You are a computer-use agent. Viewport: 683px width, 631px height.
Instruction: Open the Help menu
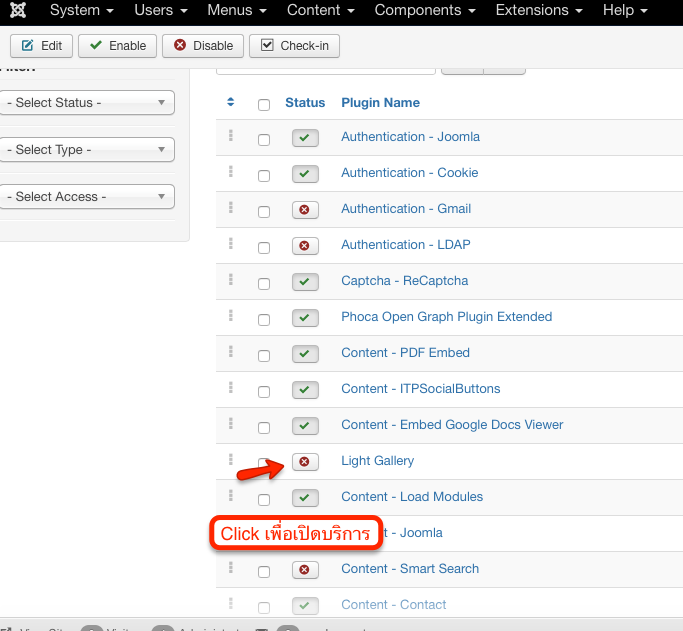click(x=625, y=10)
